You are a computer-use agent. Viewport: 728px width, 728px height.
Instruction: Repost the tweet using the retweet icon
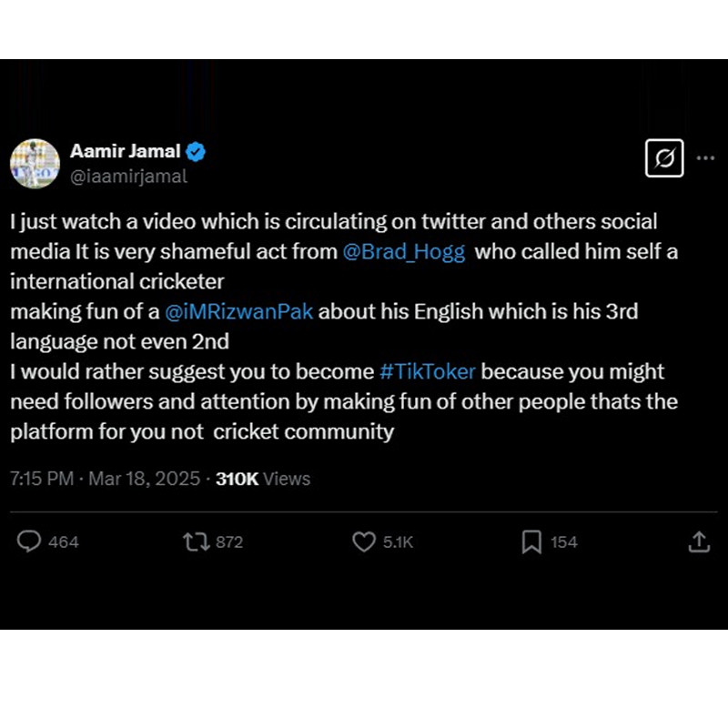[x=195, y=542]
